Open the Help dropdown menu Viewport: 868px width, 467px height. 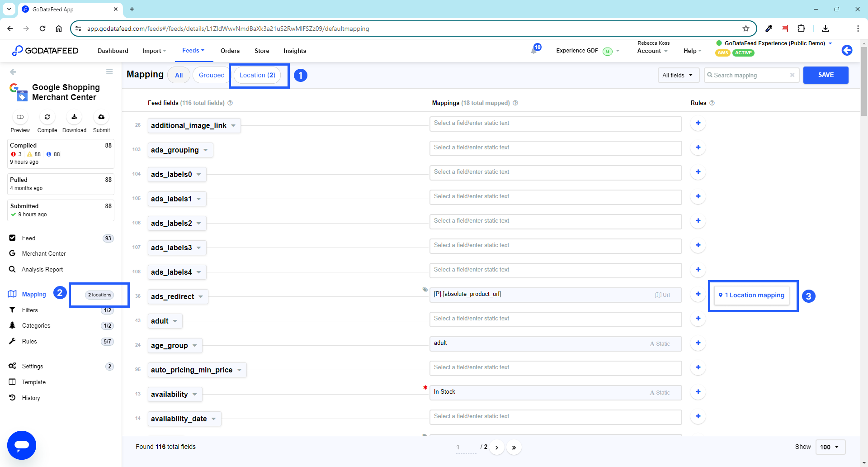[x=692, y=51]
